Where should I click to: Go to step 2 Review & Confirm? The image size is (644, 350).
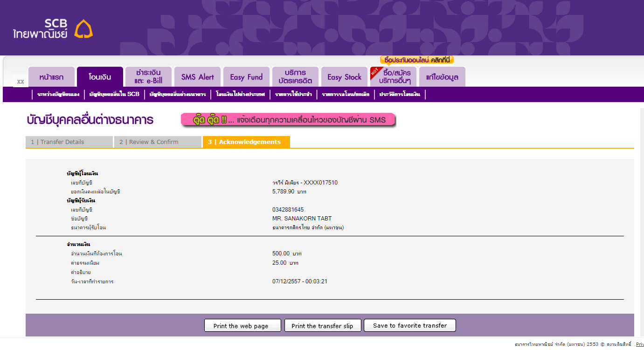pyautogui.click(x=158, y=142)
